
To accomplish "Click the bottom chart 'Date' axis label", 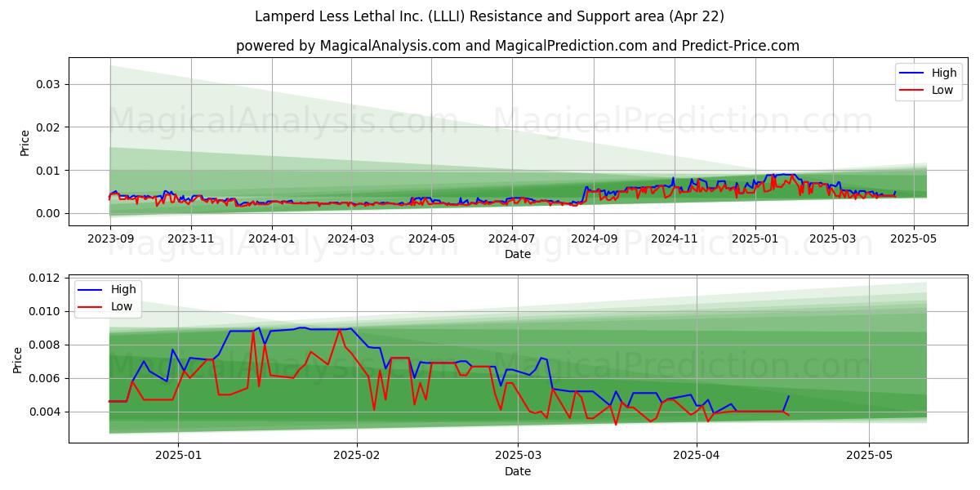I will click(x=518, y=471).
